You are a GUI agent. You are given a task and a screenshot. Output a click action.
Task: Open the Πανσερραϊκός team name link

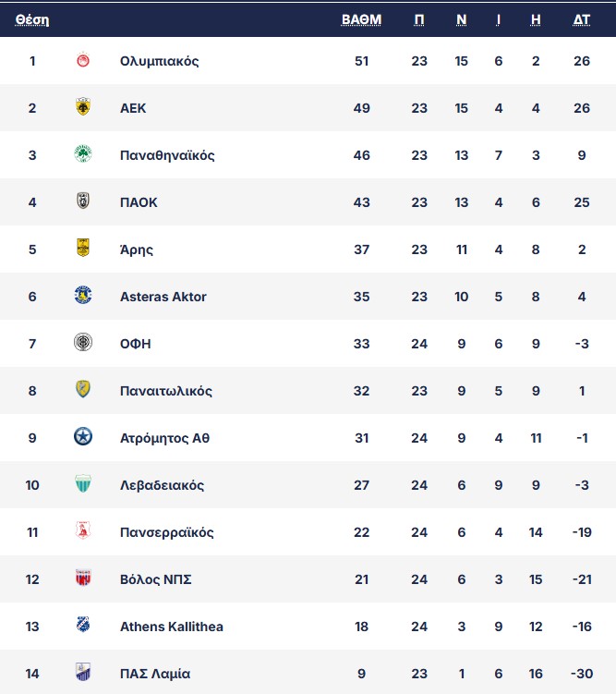point(167,532)
